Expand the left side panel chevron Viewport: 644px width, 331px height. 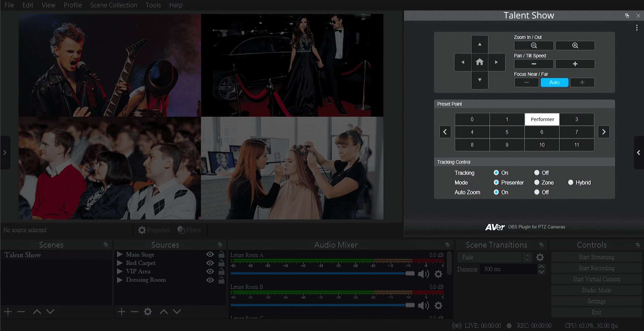[x=5, y=153]
